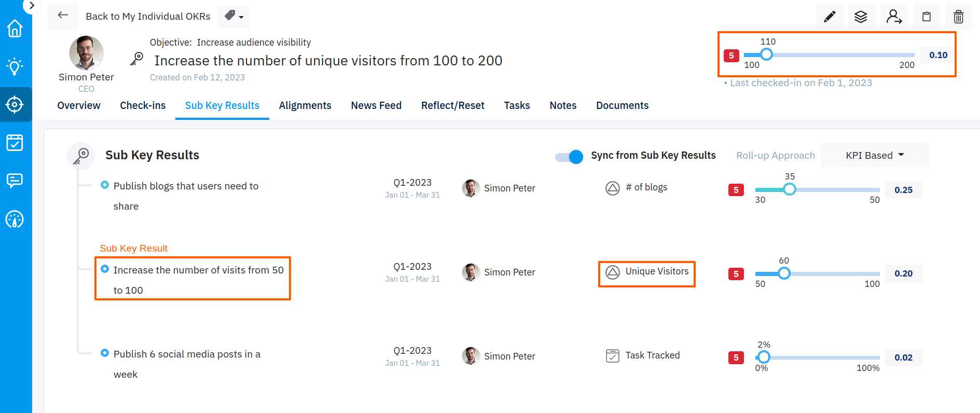Open the layers stack icon
The height and width of the screenshot is (413, 980).
coord(861,17)
